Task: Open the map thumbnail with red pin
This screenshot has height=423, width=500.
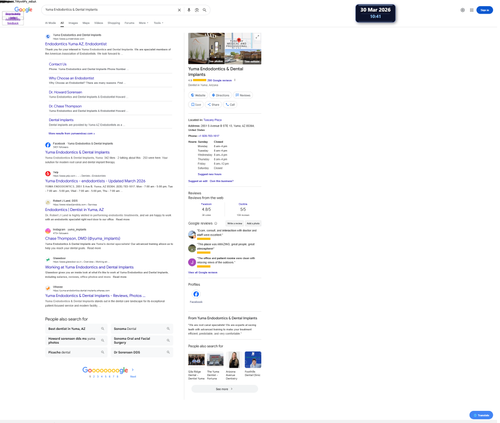Action: pyautogui.click(x=243, y=41)
